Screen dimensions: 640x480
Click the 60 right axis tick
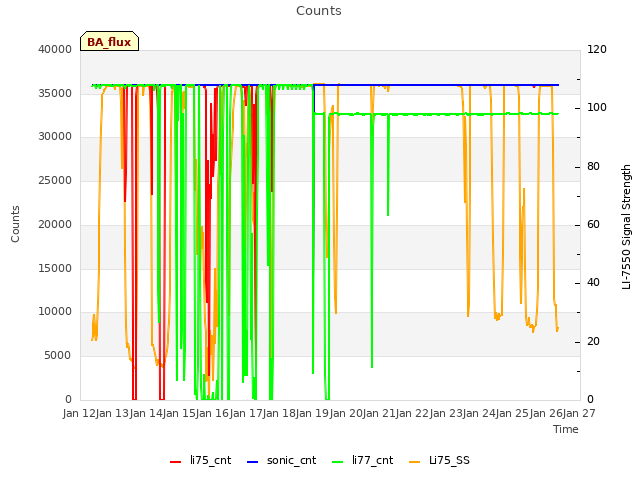593,224
